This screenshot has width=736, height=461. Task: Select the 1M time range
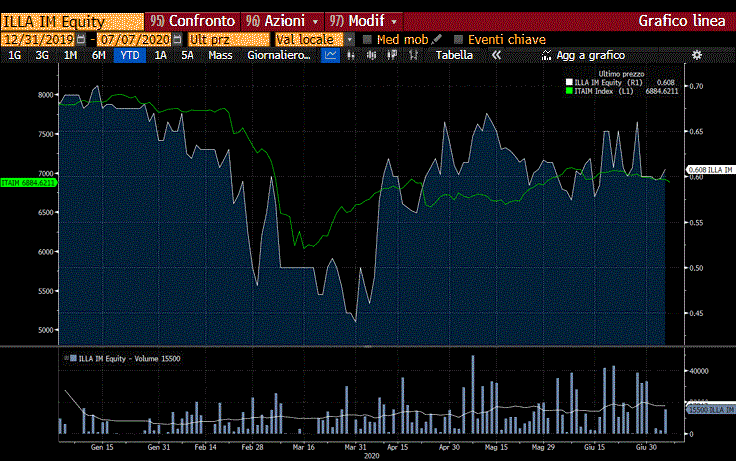(x=70, y=55)
